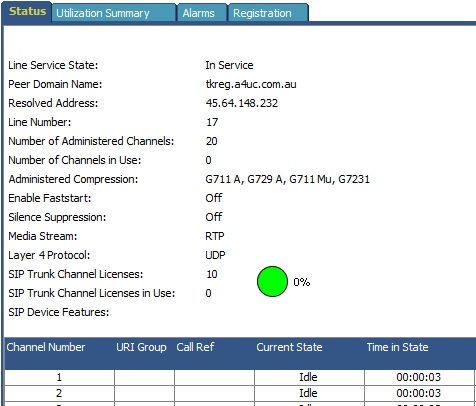Click SIP Trunk Channel Licenses value 10
The height and width of the screenshot is (406, 476).
coord(212,274)
